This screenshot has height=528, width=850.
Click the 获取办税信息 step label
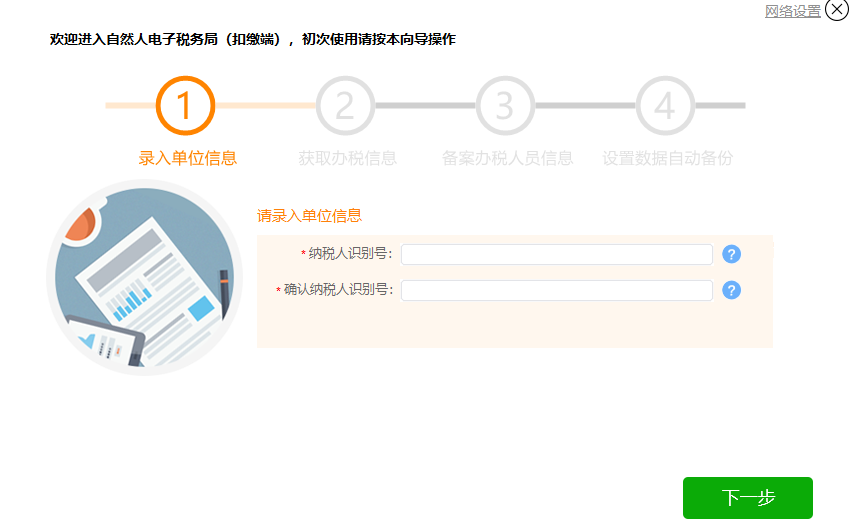pos(347,158)
